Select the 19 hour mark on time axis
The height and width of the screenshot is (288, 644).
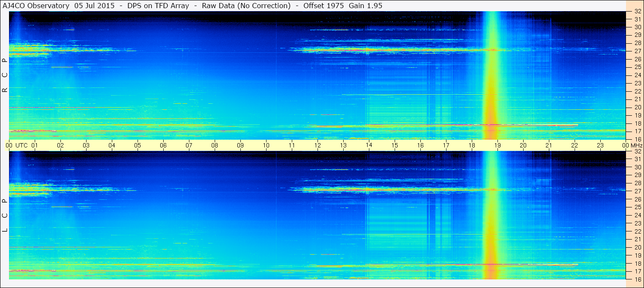[497, 145]
